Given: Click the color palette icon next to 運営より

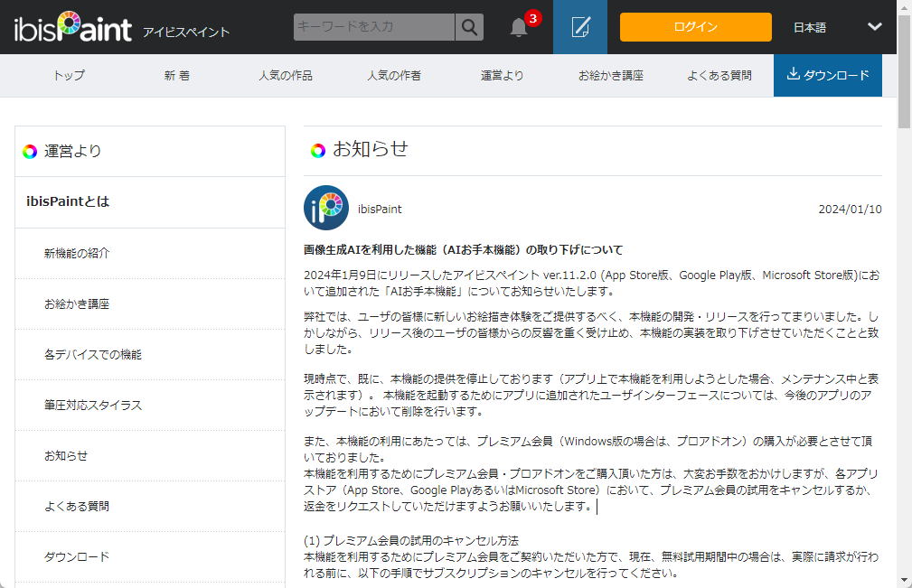Looking at the screenshot, I should click(x=30, y=151).
